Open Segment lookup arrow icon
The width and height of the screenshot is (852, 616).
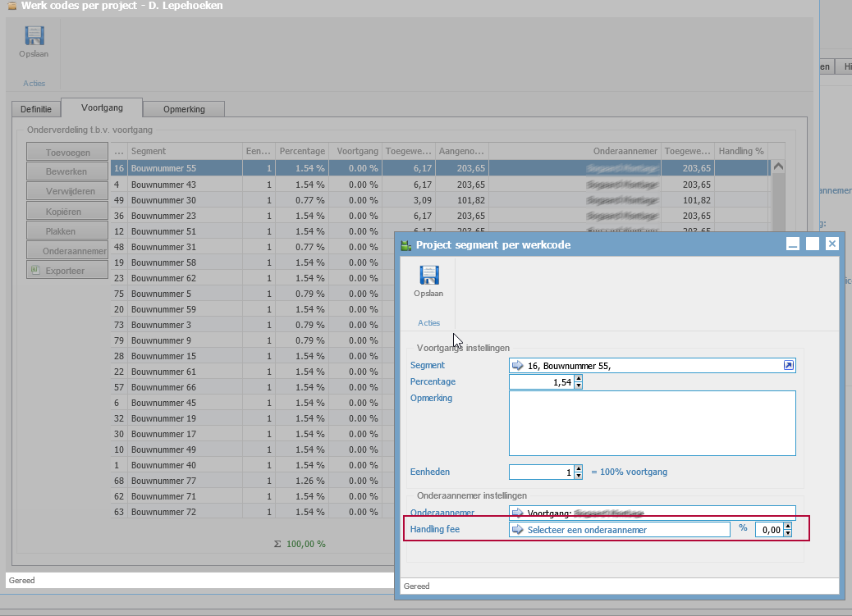point(518,366)
